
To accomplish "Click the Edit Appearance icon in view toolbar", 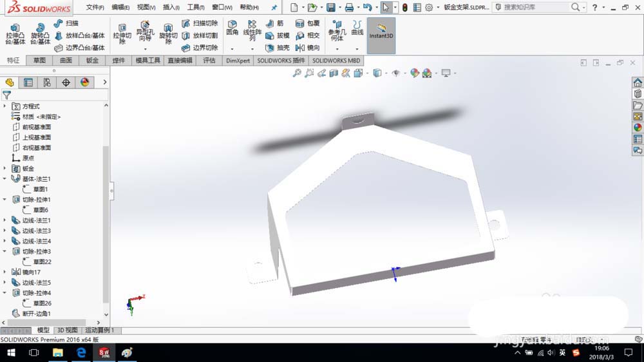I will [x=415, y=73].
